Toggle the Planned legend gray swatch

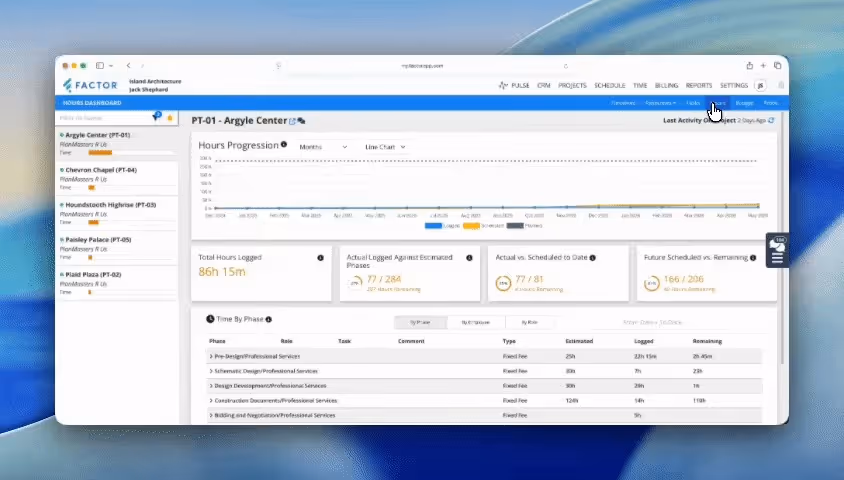[x=515, y=226]
